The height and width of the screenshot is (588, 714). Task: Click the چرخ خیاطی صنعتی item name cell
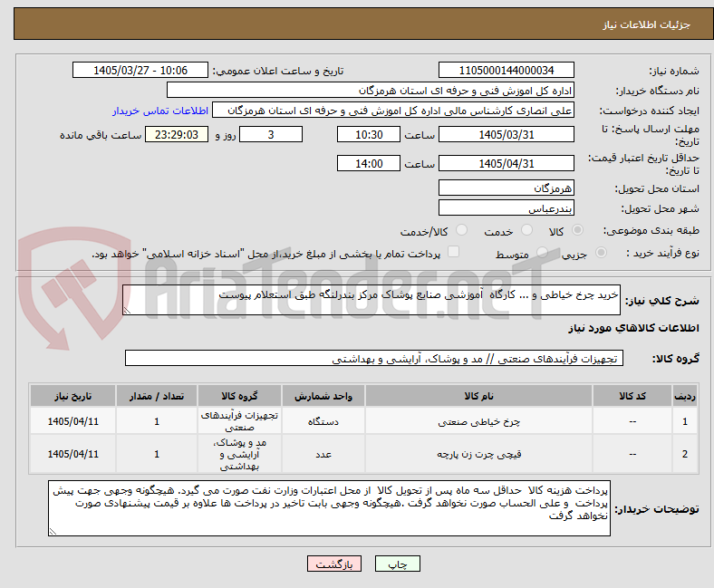pos(478,422)
